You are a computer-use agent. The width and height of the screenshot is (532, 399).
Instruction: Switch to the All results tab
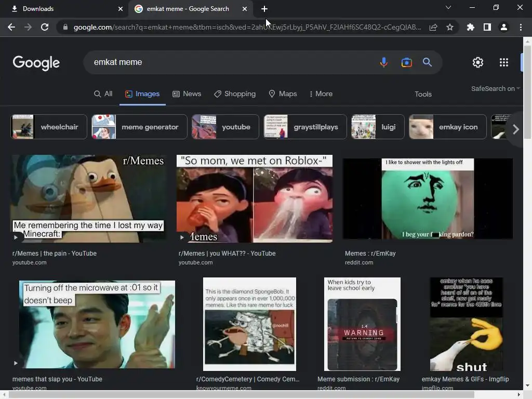(x=103, y=94)
